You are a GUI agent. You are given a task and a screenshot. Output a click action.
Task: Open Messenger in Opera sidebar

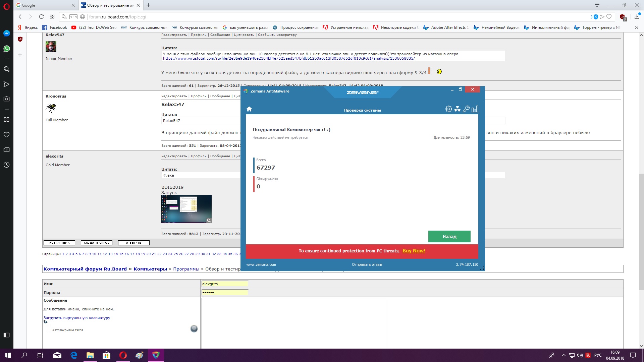[6, 33]
